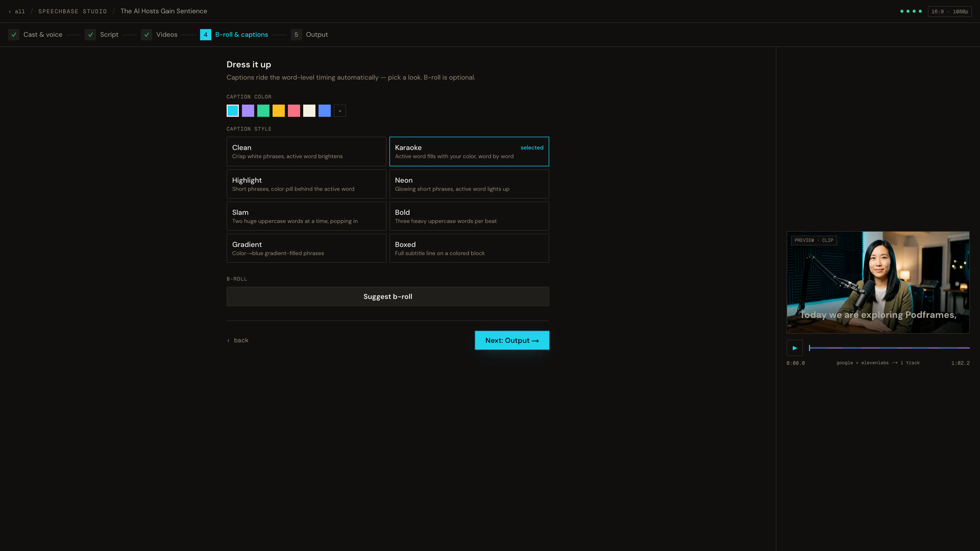Click the 1:02.2 duration readout

[960, 363]
